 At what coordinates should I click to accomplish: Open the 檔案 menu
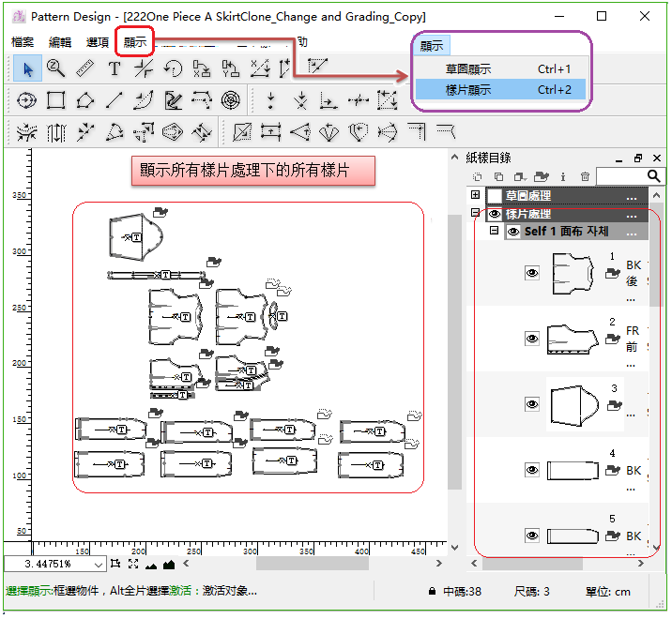point(23,42)
